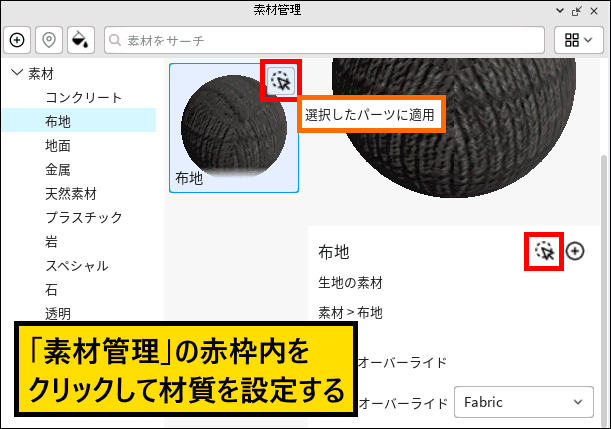This screenshot has width=611, height=429.
Task: Click the 素材 > 布地 breadcrumb text
Action: coord(350,312)
